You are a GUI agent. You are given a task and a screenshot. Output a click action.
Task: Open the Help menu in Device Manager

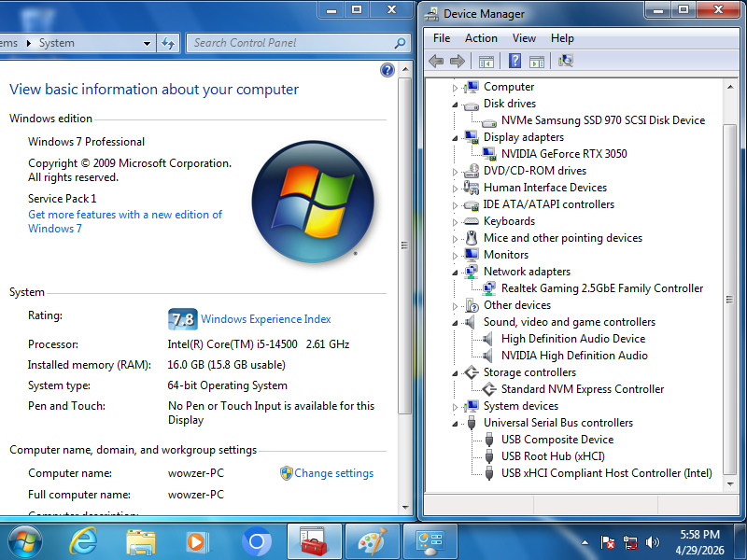click(x=562, y=38)
